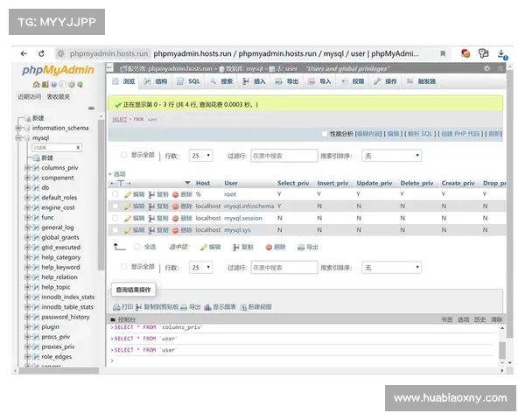Click the upper table search filter field
Viewport: 525px width, 420px height.
[283, 156]
